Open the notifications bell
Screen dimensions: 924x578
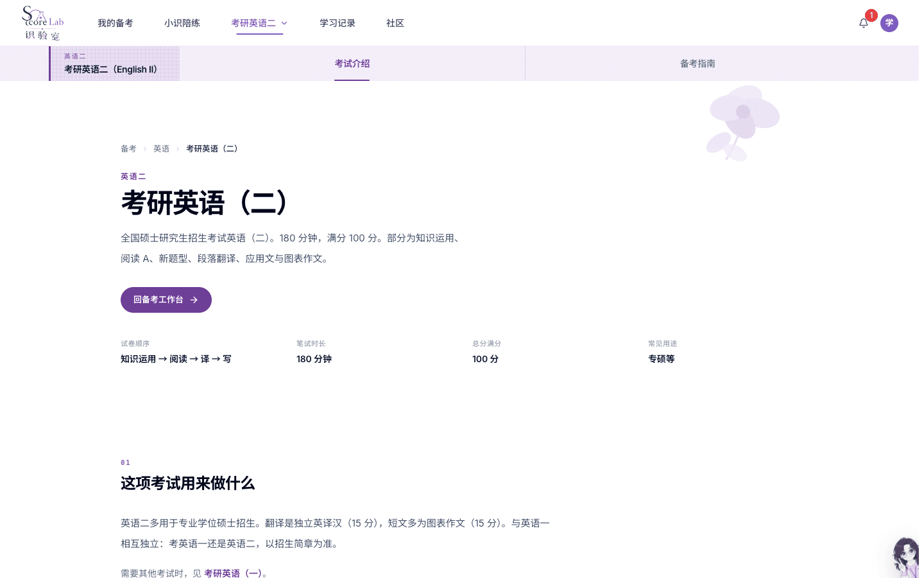pyautogui.click(x=864, y=23)
